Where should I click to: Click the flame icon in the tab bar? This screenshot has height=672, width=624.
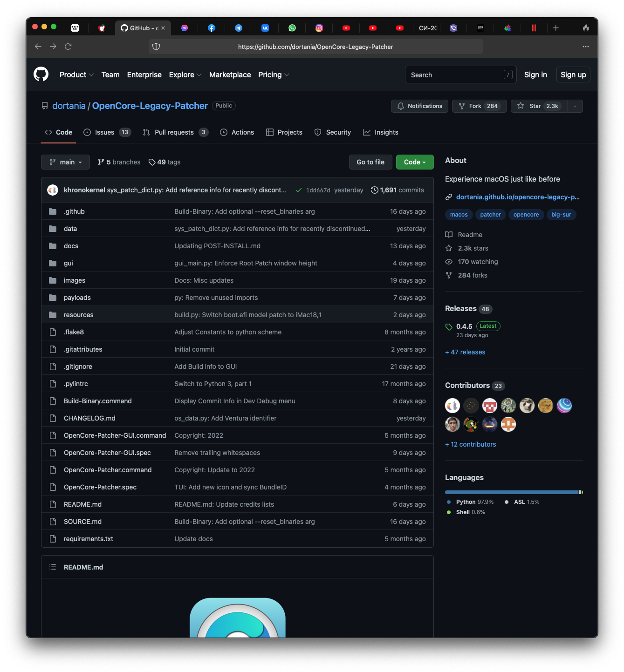pyautogui.click(x=586, y=28)
